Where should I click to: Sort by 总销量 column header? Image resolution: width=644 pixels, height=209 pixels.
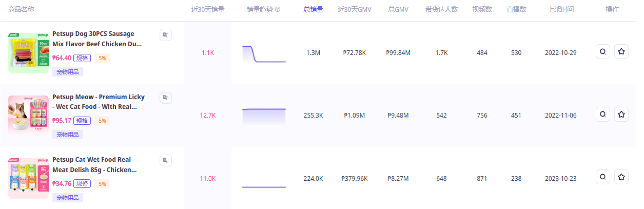[314, 10]
